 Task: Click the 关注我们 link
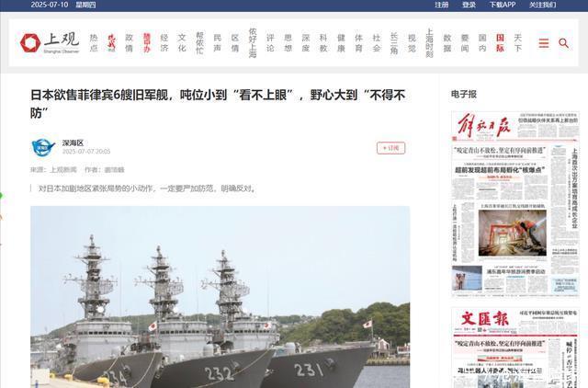[x=542, y=5]
